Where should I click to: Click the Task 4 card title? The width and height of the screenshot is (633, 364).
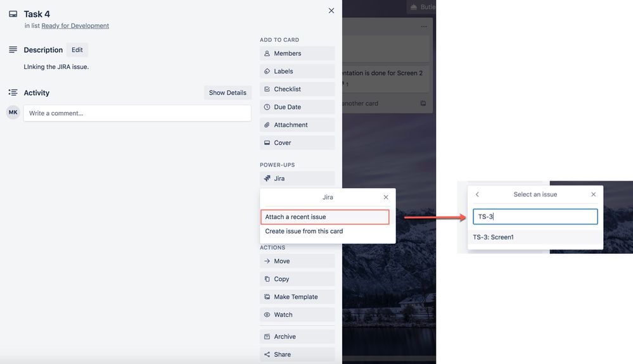[x=37, y=14]
